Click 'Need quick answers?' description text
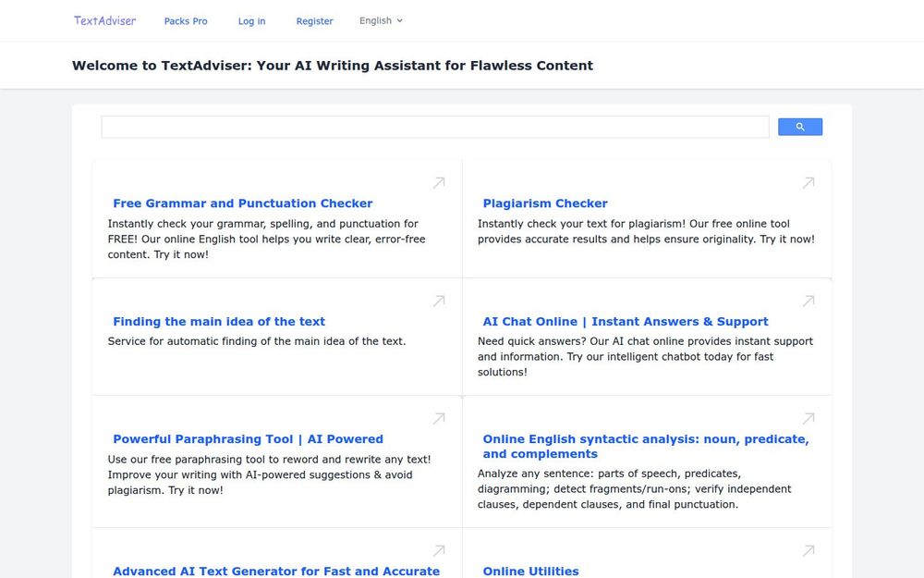Viewport: 924px width, 578px height. tap(645, 356)
